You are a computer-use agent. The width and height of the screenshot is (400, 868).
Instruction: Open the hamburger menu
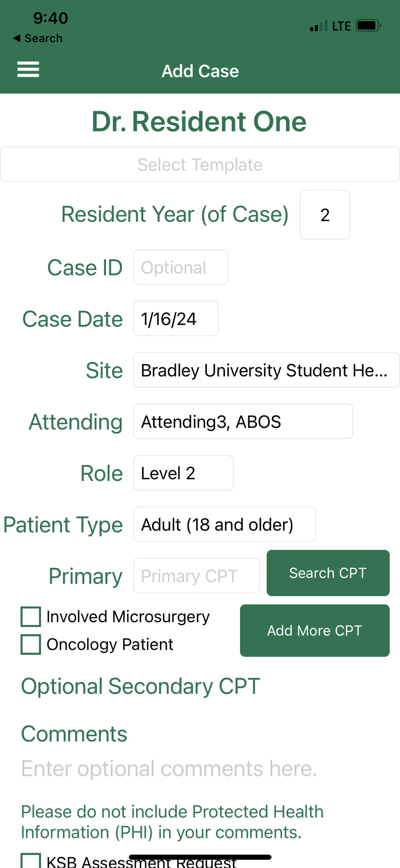pyautogui.click(x=28, y=70)
